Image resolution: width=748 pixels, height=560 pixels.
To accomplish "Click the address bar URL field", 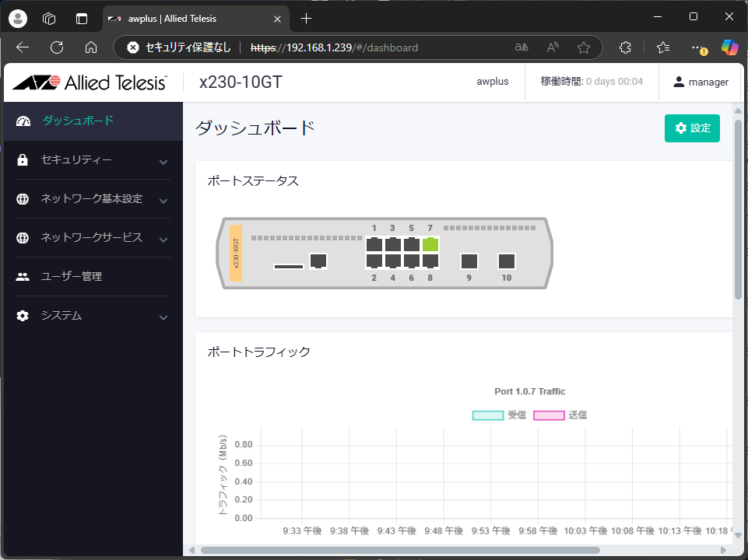I will (x=374, y=47).
